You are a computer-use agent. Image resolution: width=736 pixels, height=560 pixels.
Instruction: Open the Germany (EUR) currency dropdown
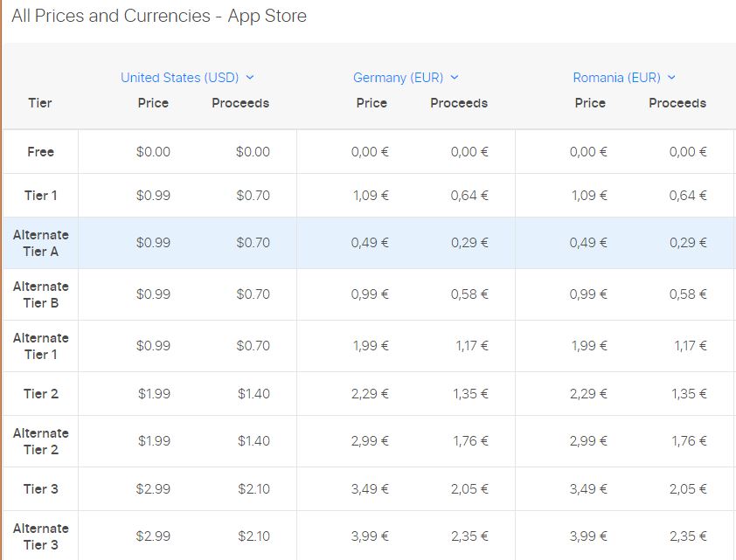pos(406,78)
